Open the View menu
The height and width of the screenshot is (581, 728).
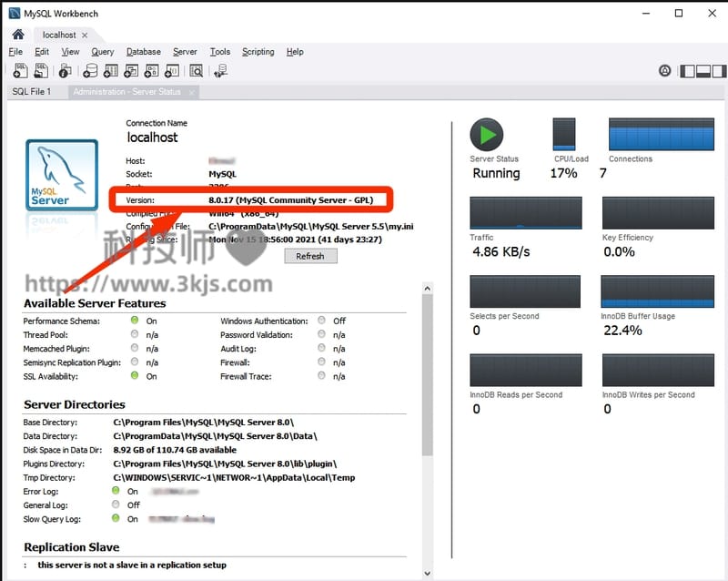(70, 52)
